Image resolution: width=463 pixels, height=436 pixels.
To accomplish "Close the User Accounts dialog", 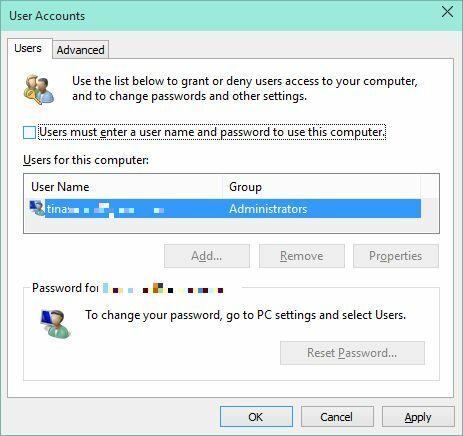I will click(x=447, y=12).
